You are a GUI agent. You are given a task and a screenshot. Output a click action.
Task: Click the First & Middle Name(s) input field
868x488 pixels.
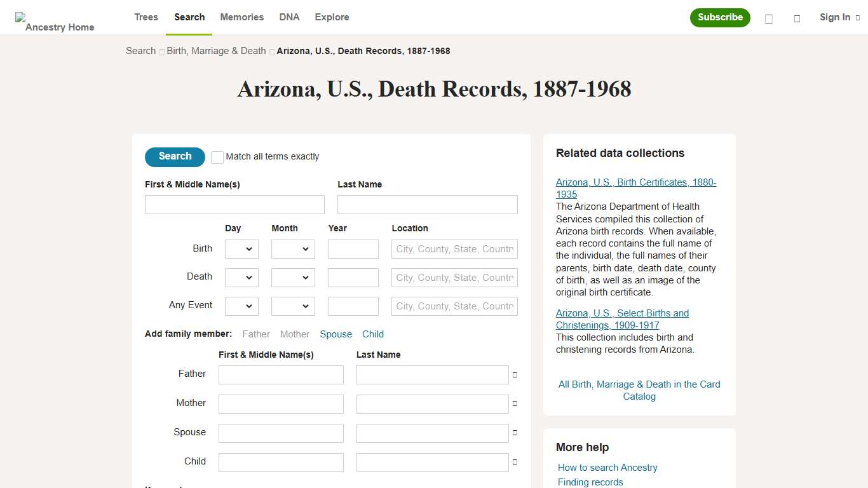234,204
